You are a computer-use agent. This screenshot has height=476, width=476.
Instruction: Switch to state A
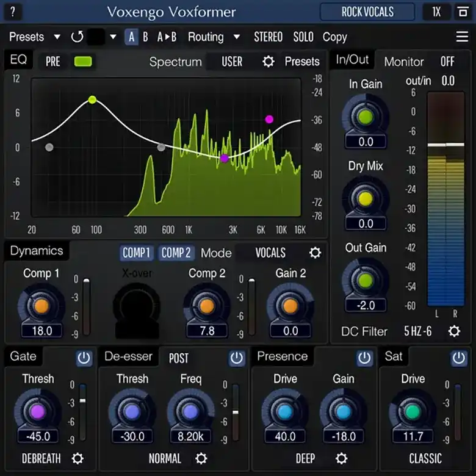point(131,37)
